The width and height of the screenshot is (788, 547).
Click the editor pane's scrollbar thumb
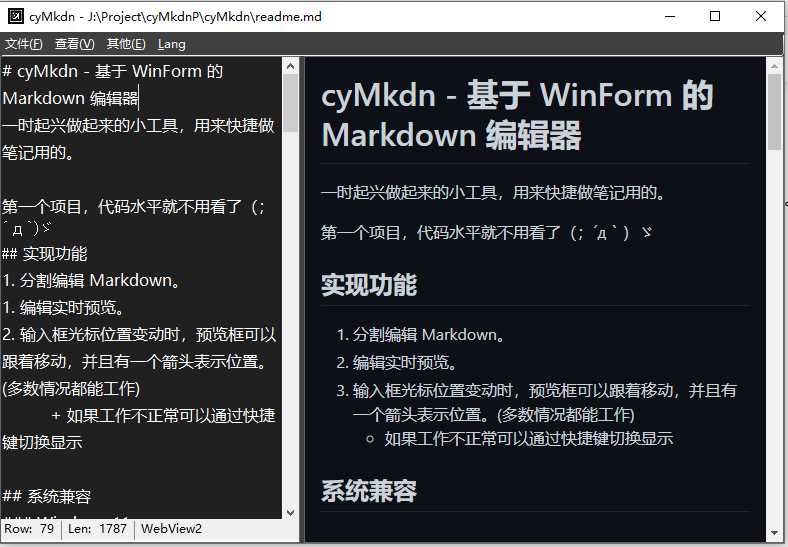click(x=291, y=103)
